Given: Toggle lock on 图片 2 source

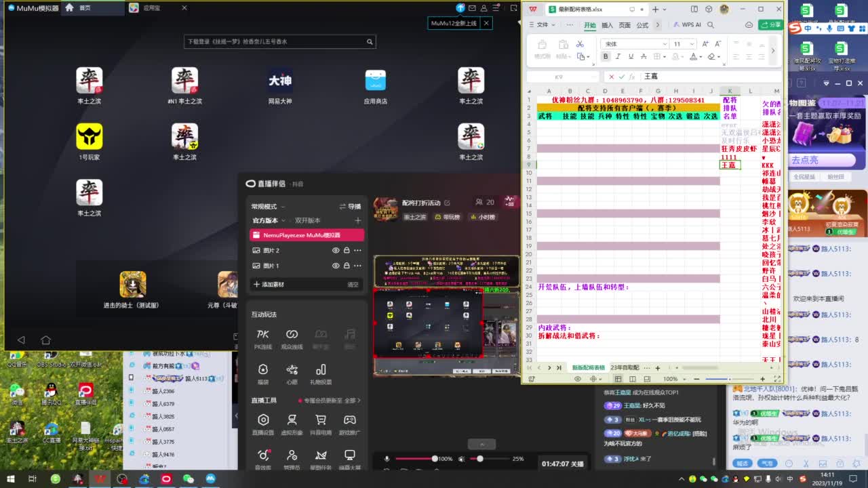Looking at the screenshot, I should pyautogui.click(x=347, y=250).
